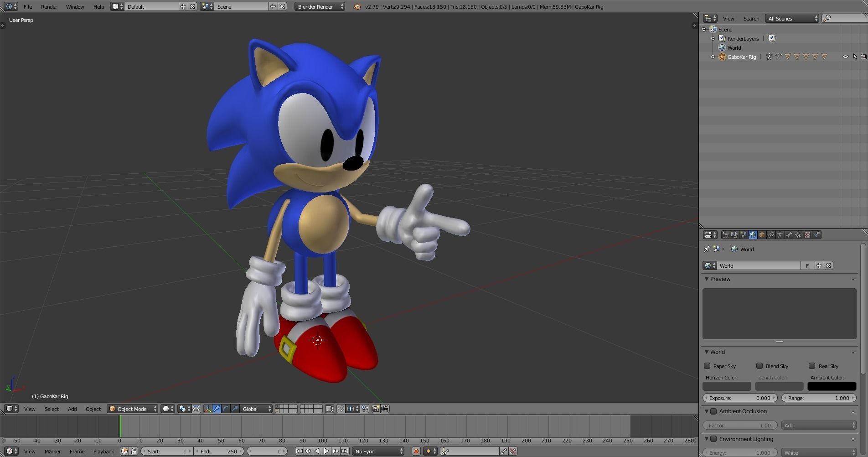Open the Texture properties tab checker icon
Viewport: 868px width, 457px height.
click(807, 235)
